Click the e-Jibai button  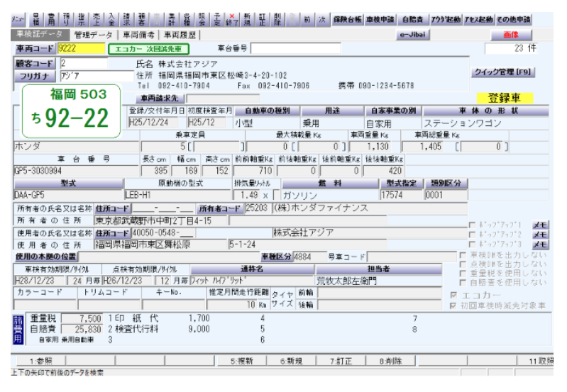412,34
